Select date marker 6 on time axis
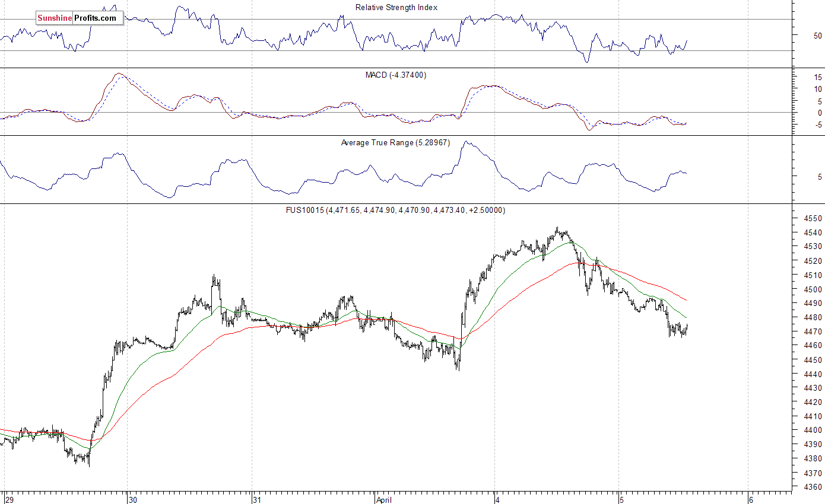 click(x=751, y=499)
